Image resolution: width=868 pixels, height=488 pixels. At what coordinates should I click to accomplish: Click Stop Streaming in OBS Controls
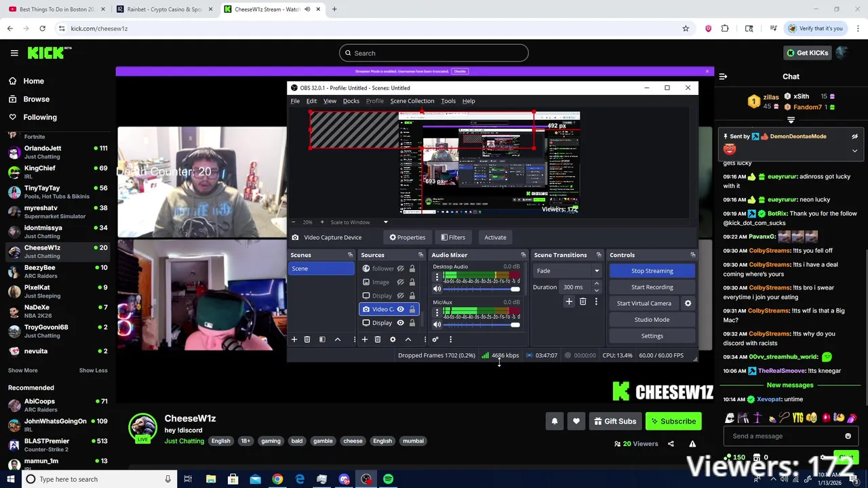click(x=652, y=271)
